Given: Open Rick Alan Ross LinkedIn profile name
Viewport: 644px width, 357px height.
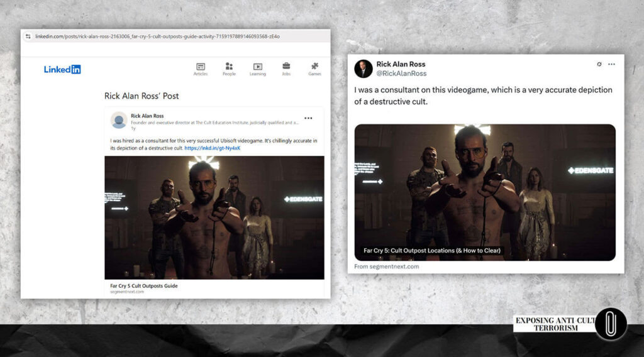Looking at the screenshot, I should [147, 116].
